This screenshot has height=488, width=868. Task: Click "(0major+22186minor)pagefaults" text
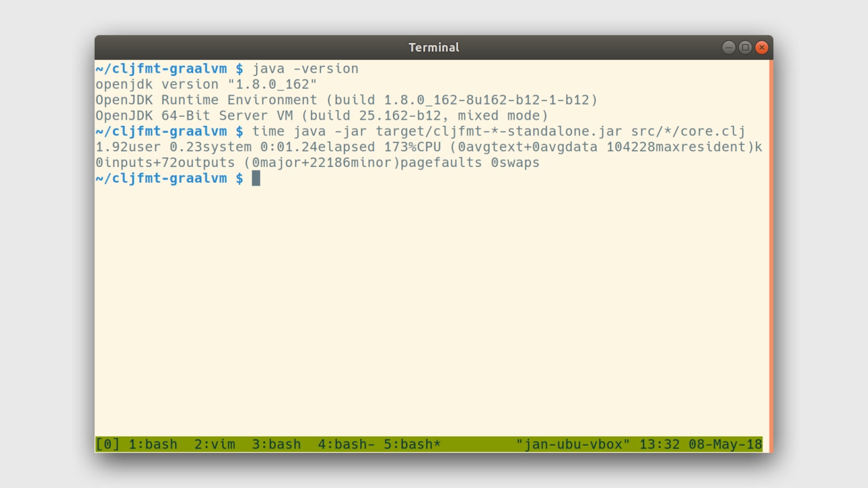tap(363, 163)
